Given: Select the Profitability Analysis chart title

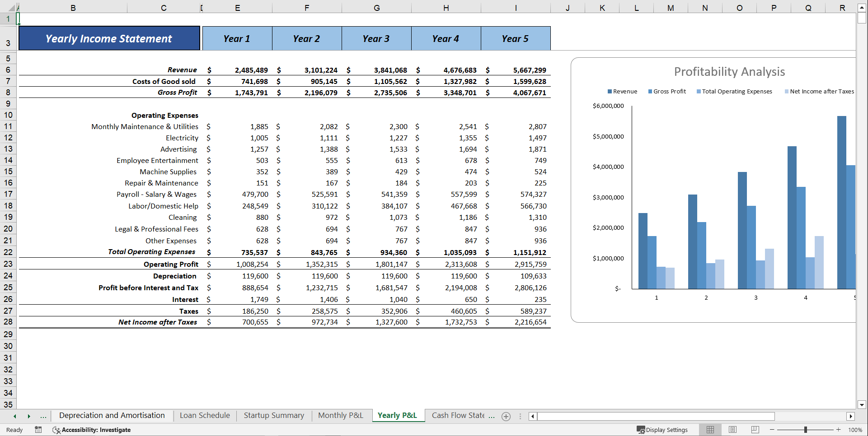Looking at the screenshot, I should [729, 72].
